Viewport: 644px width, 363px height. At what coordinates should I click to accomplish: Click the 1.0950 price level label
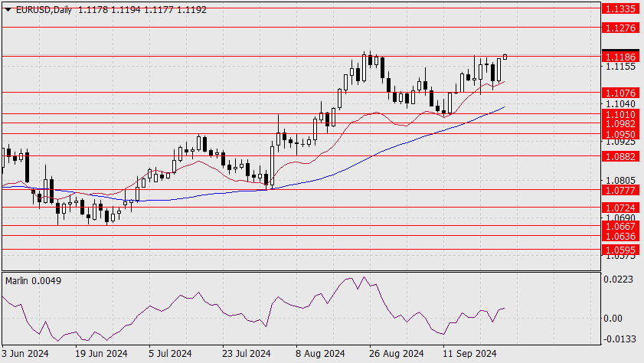[620, 134]
